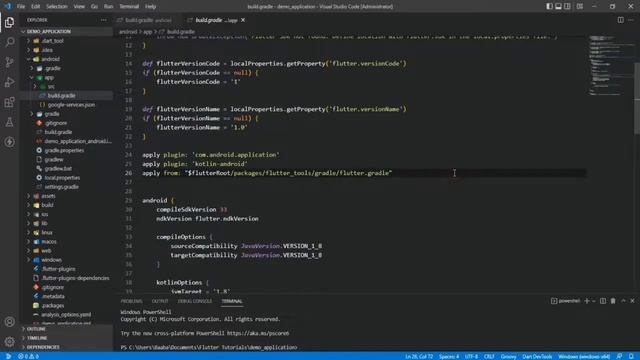Open settings.gradle file
The height and width of the screenshot is (360, 640).
(x=61, y=187)
